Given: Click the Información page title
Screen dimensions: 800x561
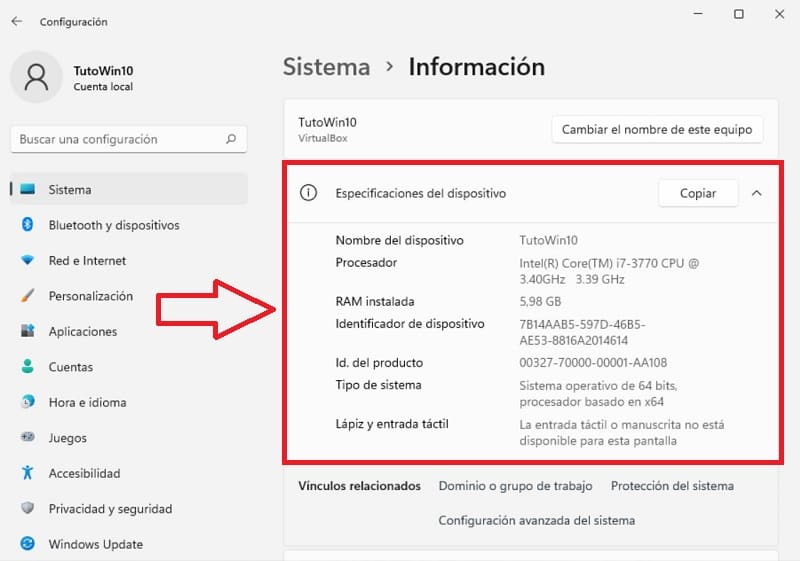Looking at the screenshot, I should tap(477, 67).
